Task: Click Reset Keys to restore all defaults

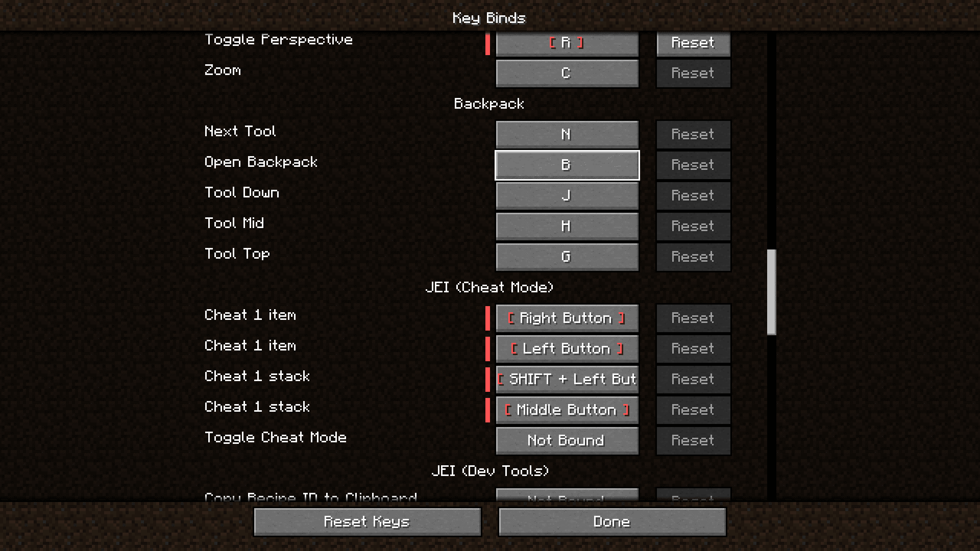Action: tap(367, 521)
